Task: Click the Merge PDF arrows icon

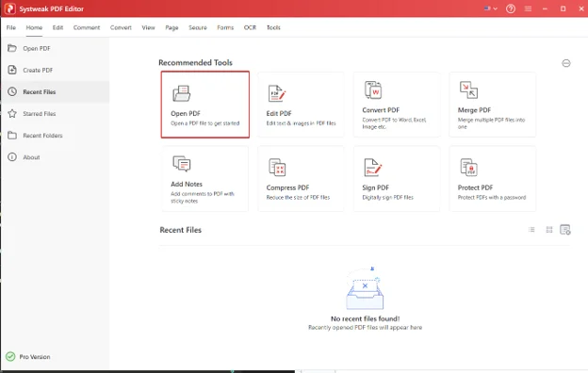Action: point(468,90)
